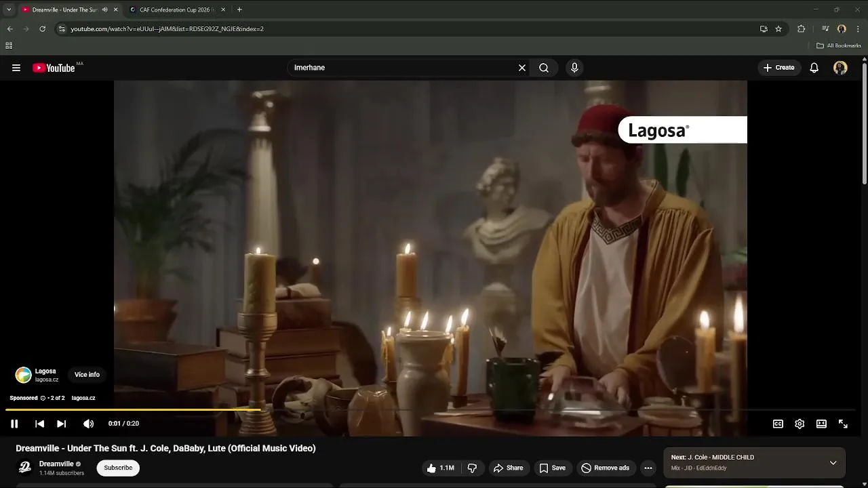Open YouTube account avatar menu
This screenshot has height=488, width=868.
click(840, 68)
